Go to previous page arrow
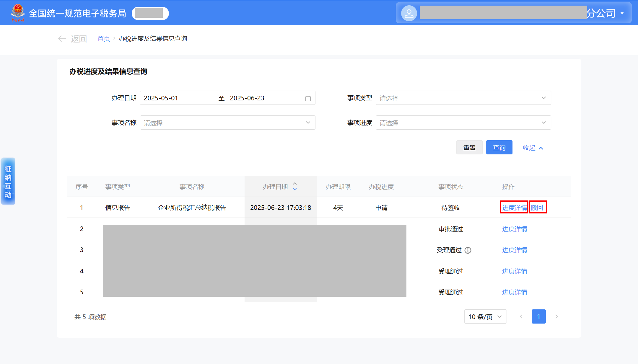 (521, 316)
